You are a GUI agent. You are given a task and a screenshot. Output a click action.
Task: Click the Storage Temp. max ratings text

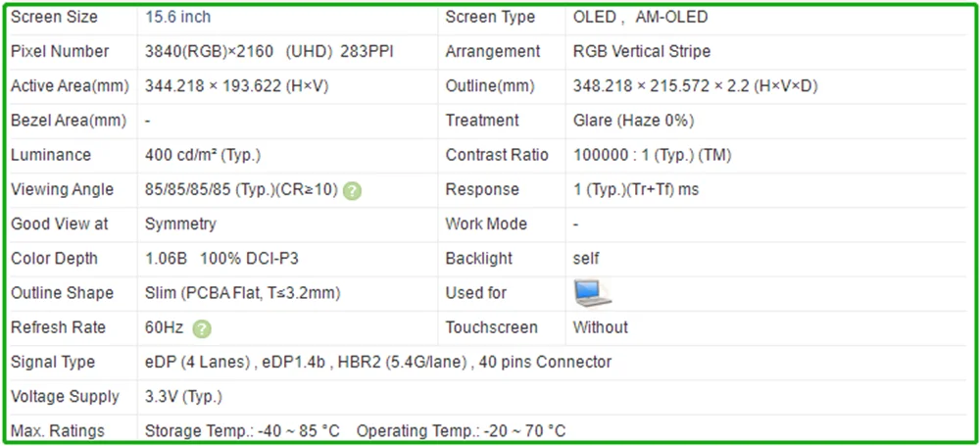[x=242, y=431]
